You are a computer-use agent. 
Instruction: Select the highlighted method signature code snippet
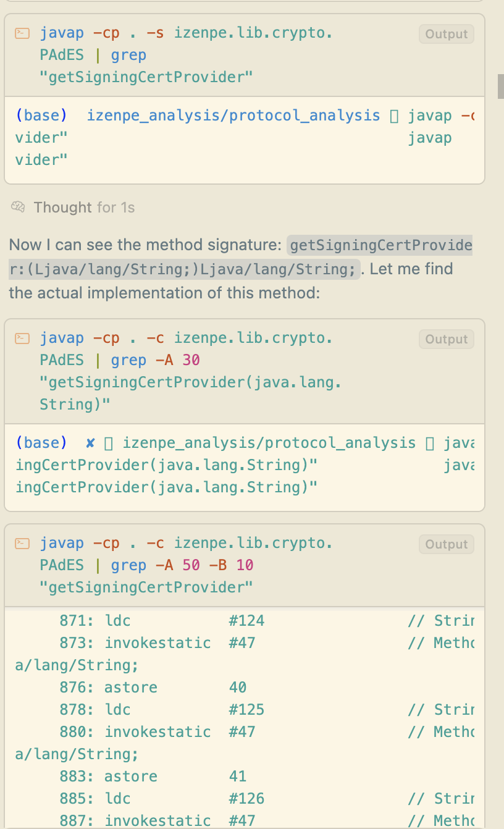(380, 245)
